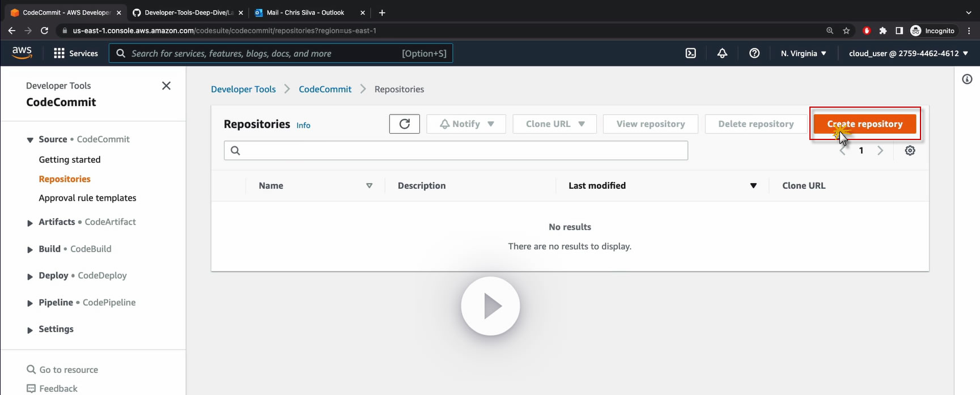980x395 pixels.
Task: Click the browser forward arrow
Action: [28, 31]
